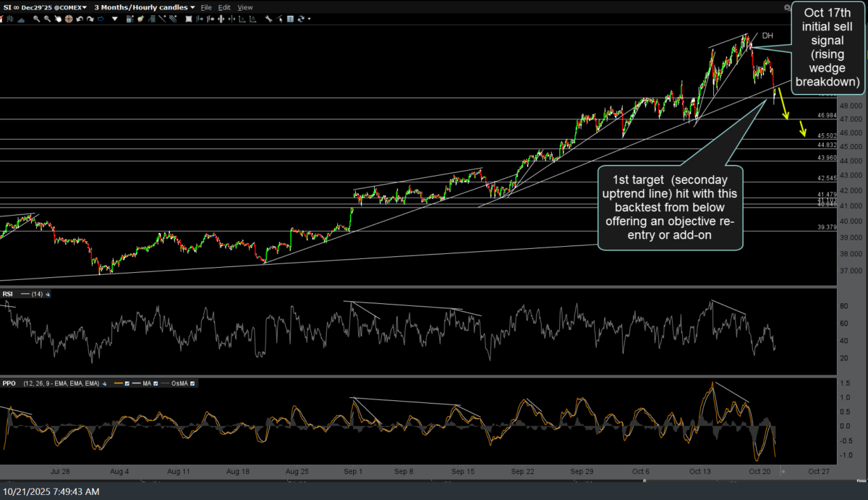Select the hand pan tool
This screenshot has width=868, height=500.
point(58,19)
